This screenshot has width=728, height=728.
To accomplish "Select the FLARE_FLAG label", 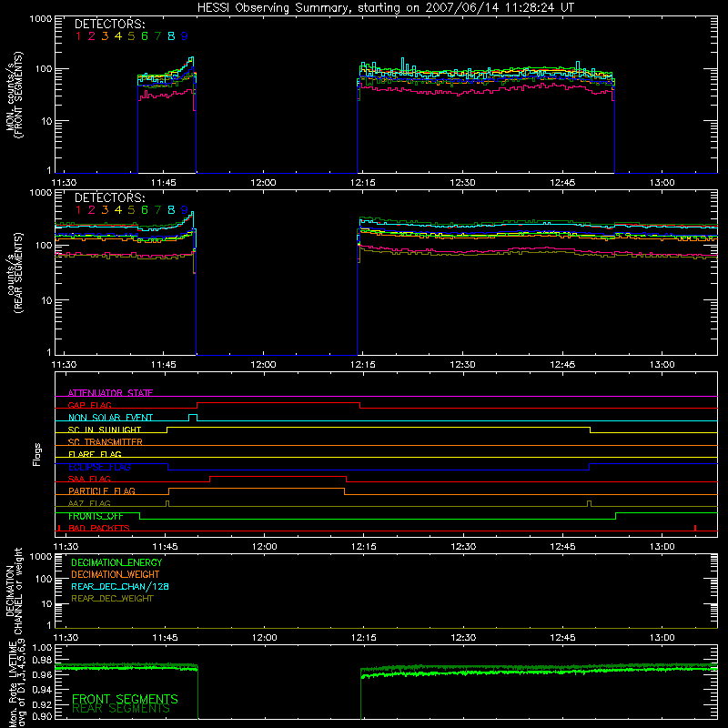I will [x=95, y=454].
